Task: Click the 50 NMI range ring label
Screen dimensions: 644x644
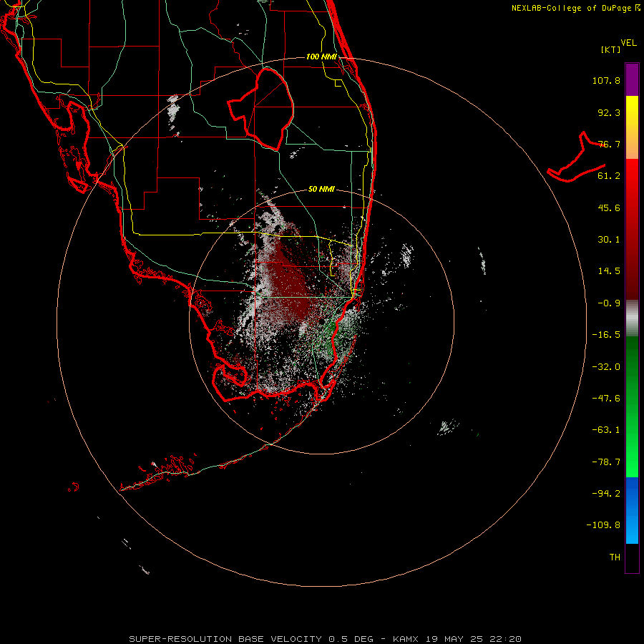Action: click(x=321, y=189)
